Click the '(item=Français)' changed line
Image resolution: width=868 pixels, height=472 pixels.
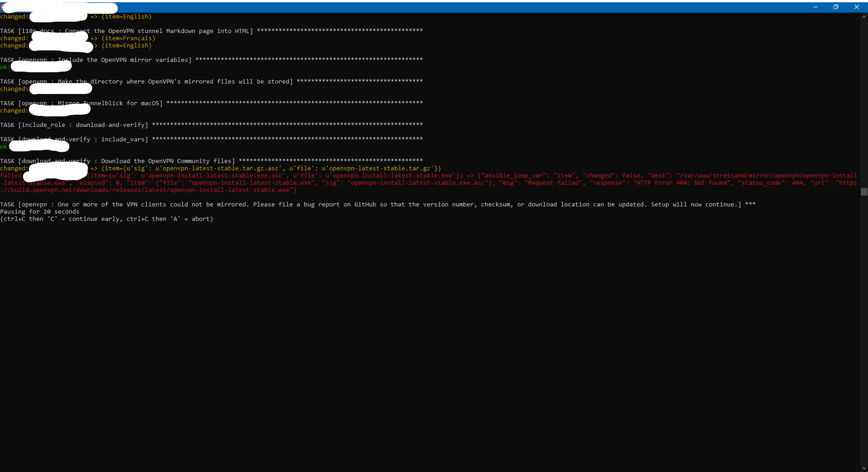tap(78, 38)
